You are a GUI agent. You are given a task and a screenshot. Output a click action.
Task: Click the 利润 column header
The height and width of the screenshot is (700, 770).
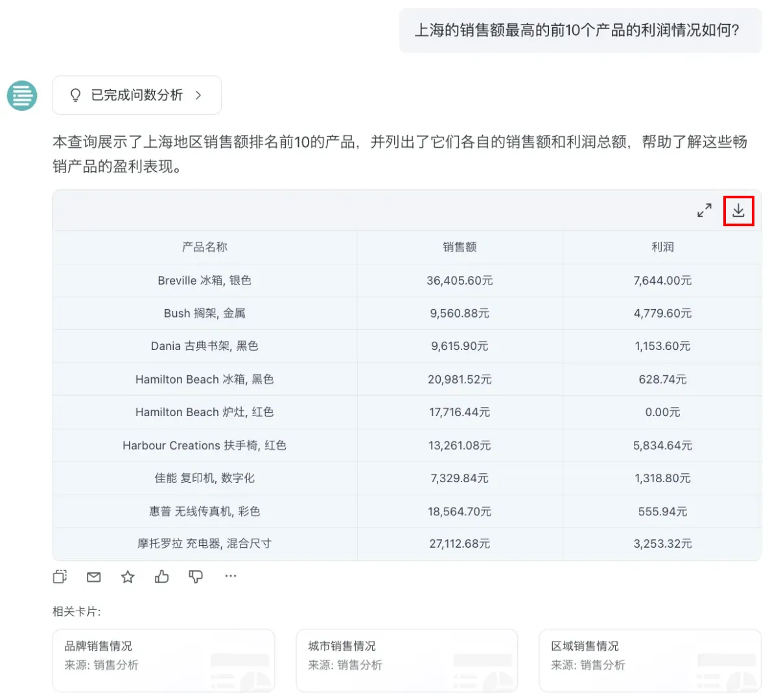coord(662,247)
